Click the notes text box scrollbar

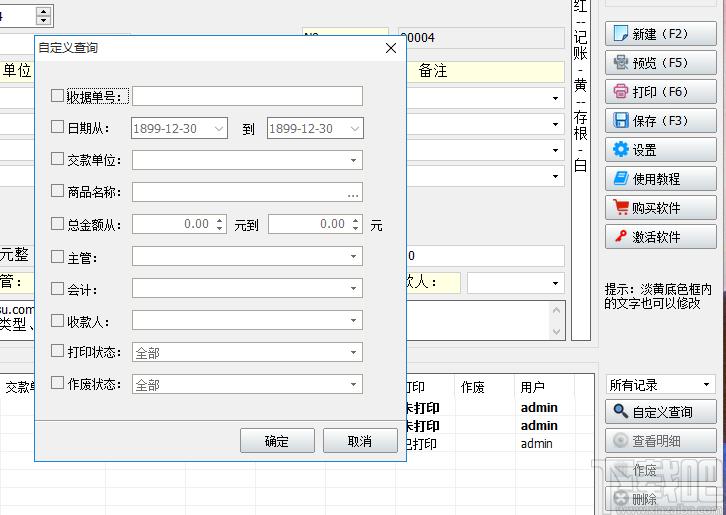(557, 321)
